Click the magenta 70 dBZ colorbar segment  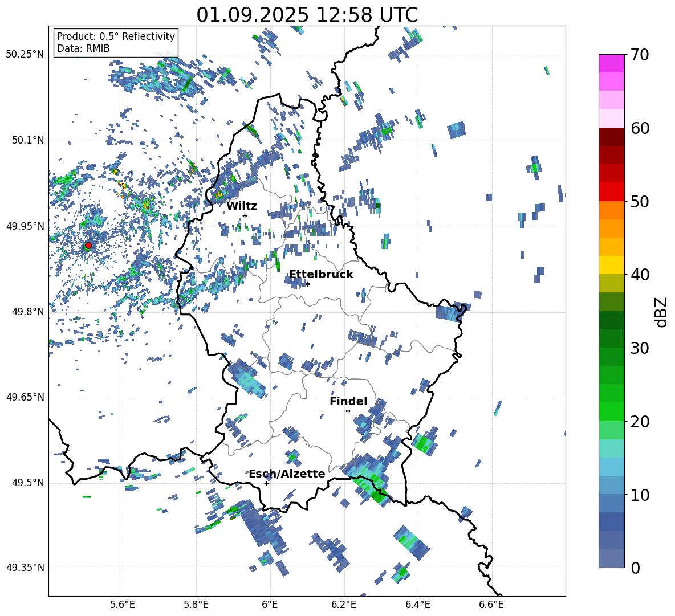[x=612, y=63]
